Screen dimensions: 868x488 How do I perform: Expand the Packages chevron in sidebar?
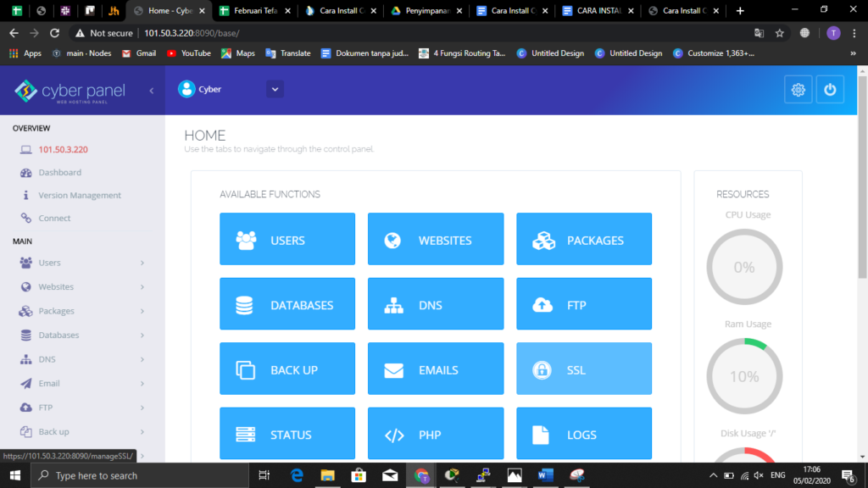pyautogui.click(x=142, y=311)
